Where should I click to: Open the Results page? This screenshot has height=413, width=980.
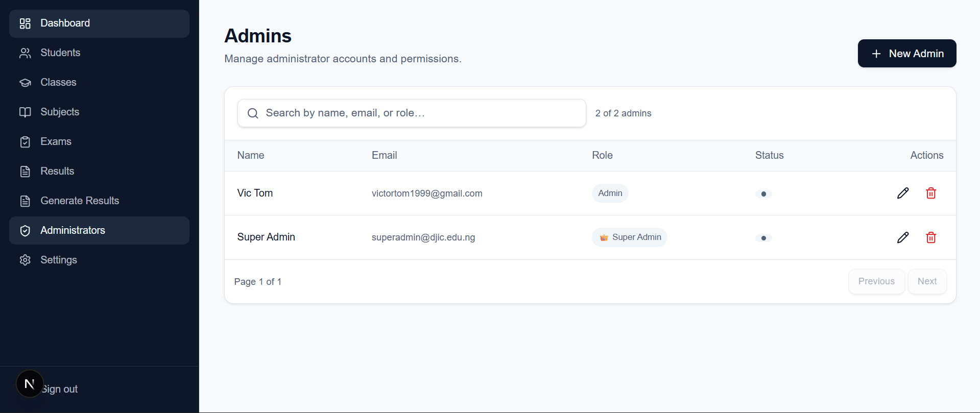(99, 172)
